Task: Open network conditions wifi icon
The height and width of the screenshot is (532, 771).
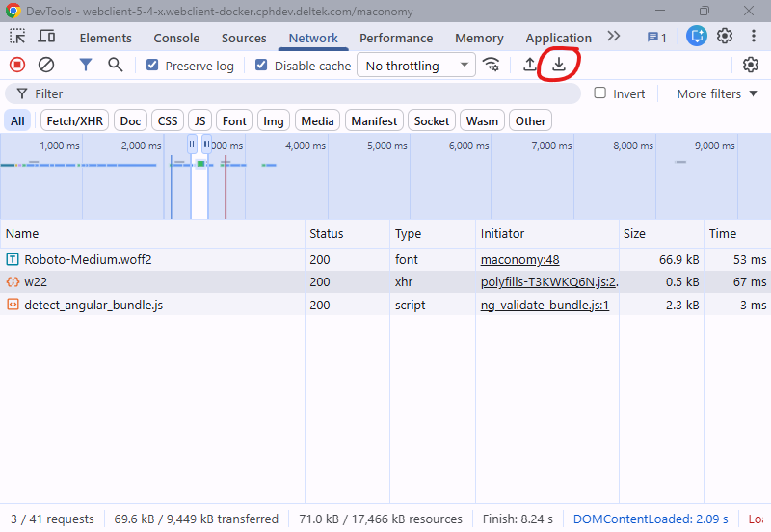Action: (x=491, y=65)
